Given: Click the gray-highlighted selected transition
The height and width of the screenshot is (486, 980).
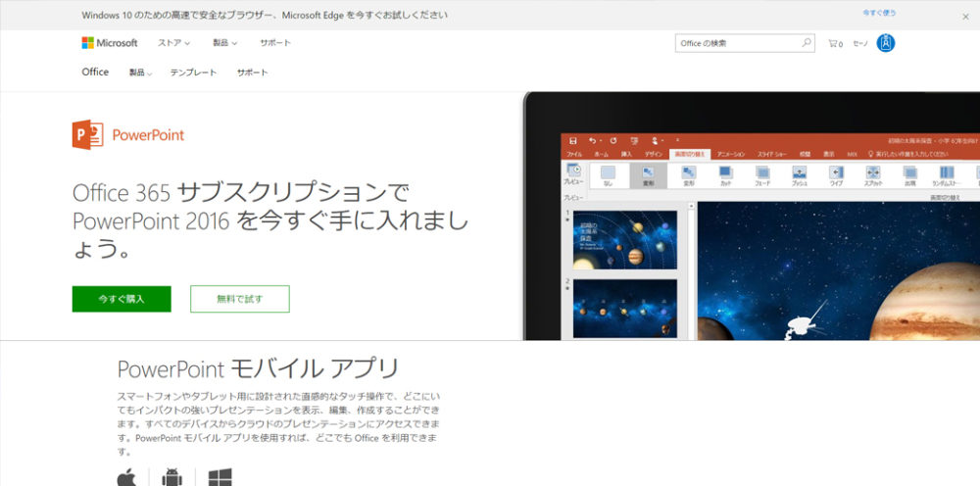Looking at the screenshot, I should click(648, 175).
